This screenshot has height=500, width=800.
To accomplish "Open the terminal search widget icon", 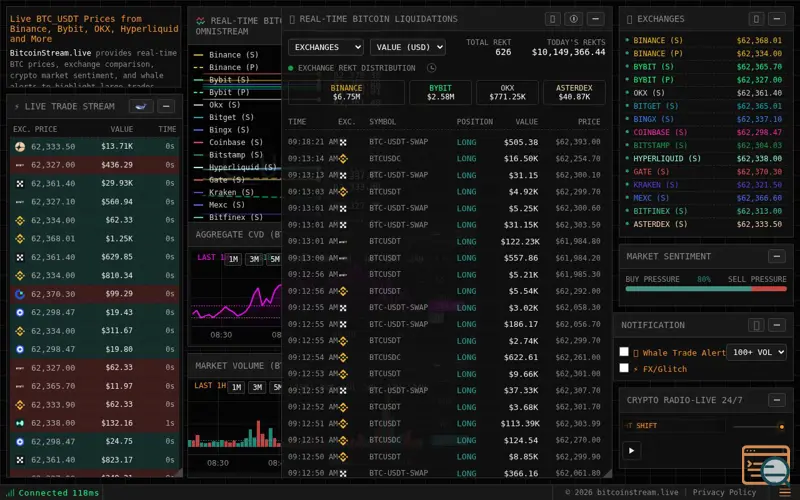I will 766,465.
